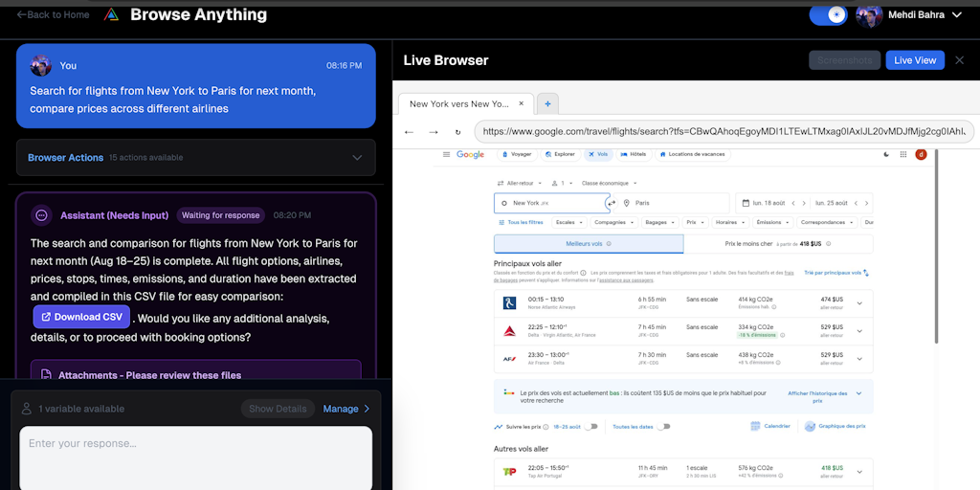
Task: Go to next day for lun. 25 août
Action: (865, 203)
